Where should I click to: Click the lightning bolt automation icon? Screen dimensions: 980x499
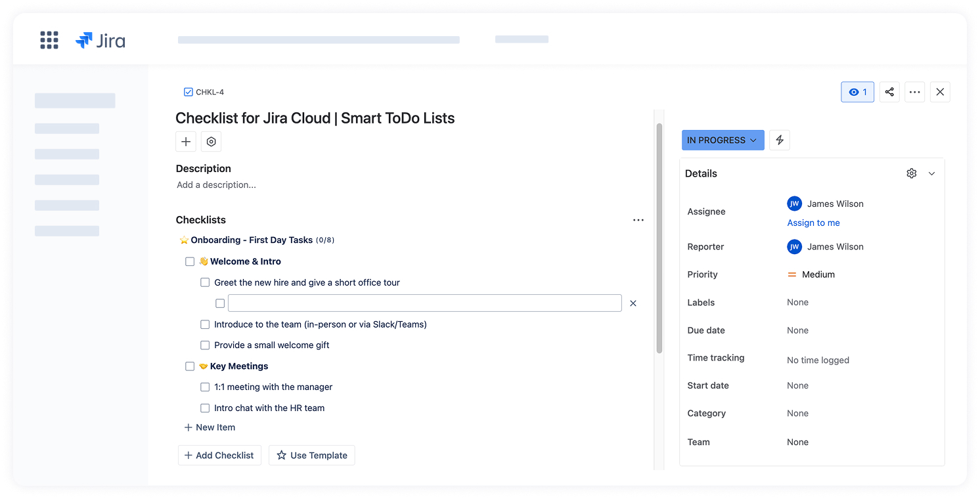coord(780,140)
